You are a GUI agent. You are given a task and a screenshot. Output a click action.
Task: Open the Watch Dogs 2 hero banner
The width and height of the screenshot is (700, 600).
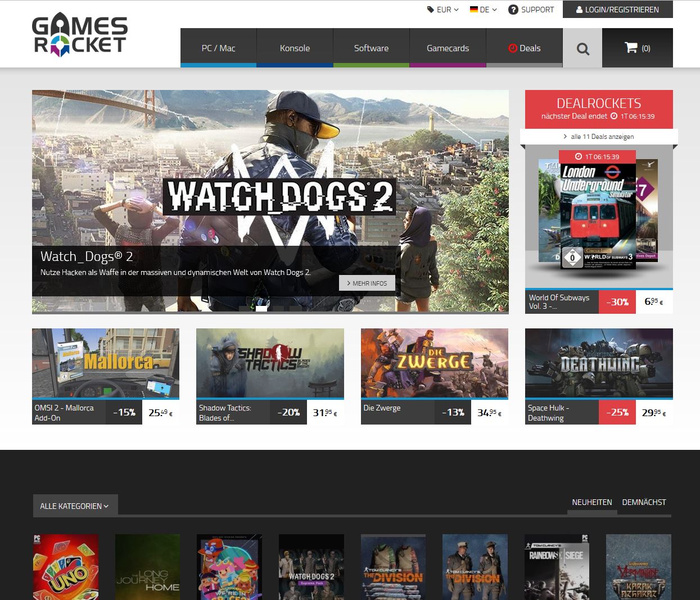pyautogui.click(x=270, y=201)
